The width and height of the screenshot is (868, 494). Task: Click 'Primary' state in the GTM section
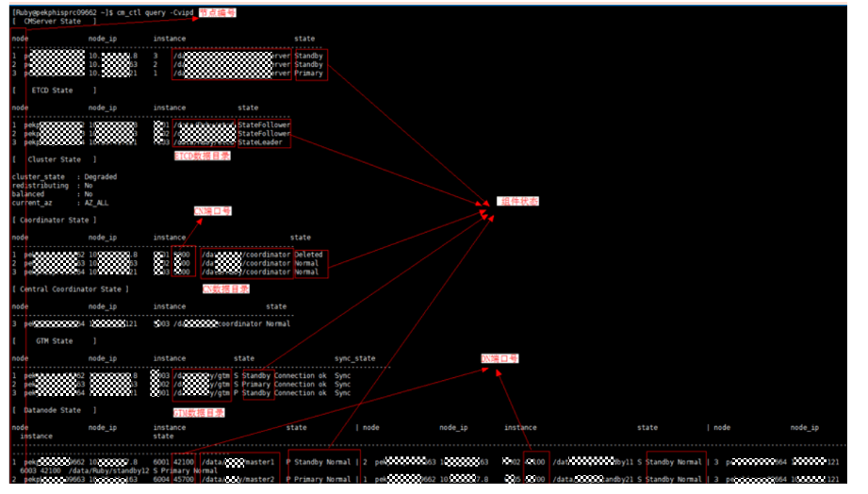click(x=256, y=385)
